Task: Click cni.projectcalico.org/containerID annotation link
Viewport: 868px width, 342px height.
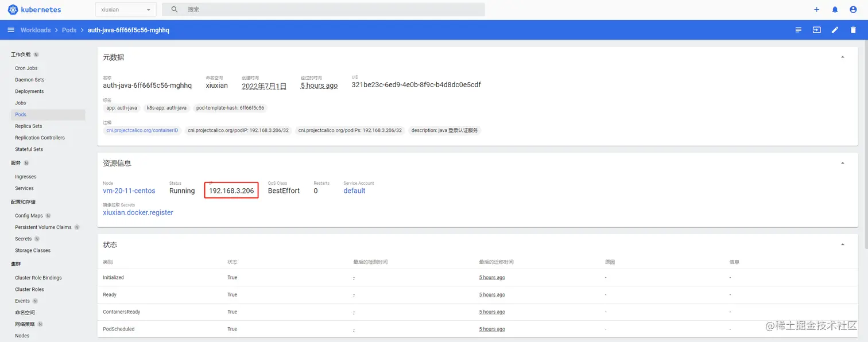Action: 142,130
